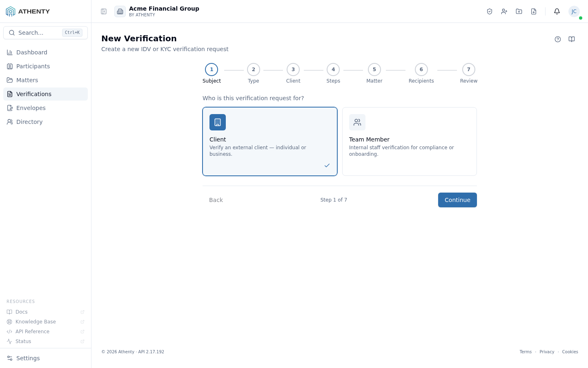Open the shield verification icon in header
This screenshot has height=368, width=588.
click(x=490, y=11)
